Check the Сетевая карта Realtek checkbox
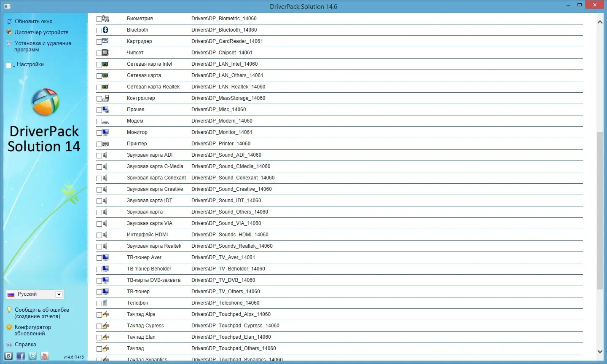The height and width of the screenshot is (364, 607). (99, 87)
